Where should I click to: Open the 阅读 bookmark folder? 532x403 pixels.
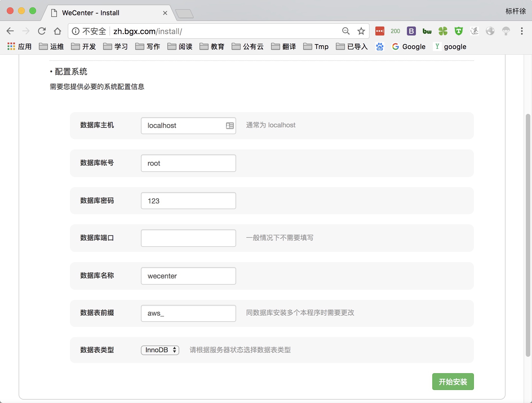(180, 46)
